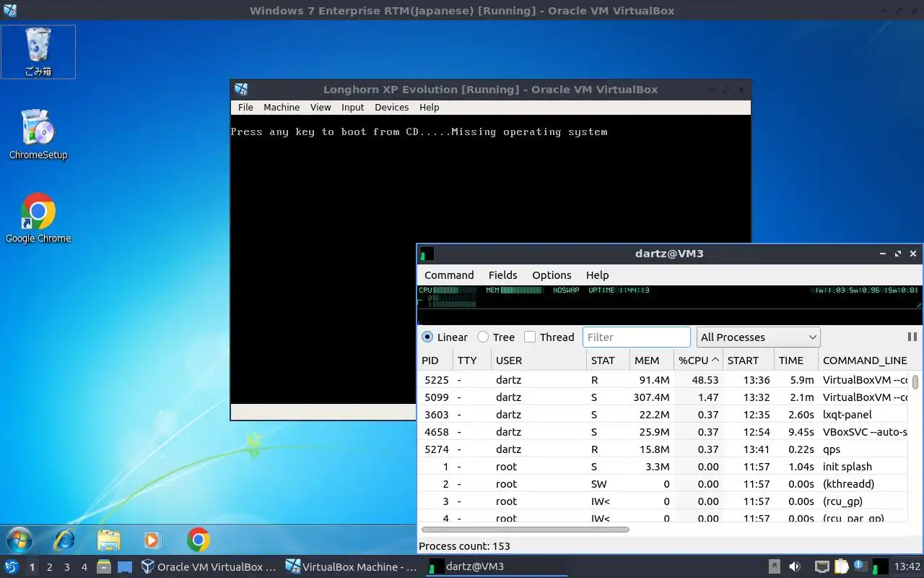Open the removable media eject tray icon
The width and height of the screenshot is (924, 578).
tap(774, 567)
